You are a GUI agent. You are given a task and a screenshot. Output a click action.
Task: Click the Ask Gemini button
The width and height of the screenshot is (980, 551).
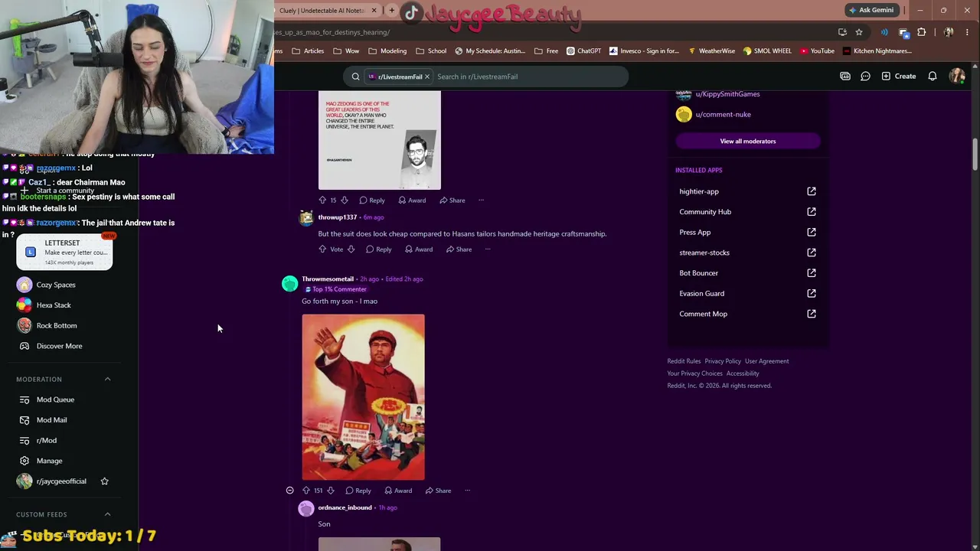[871, 10]
